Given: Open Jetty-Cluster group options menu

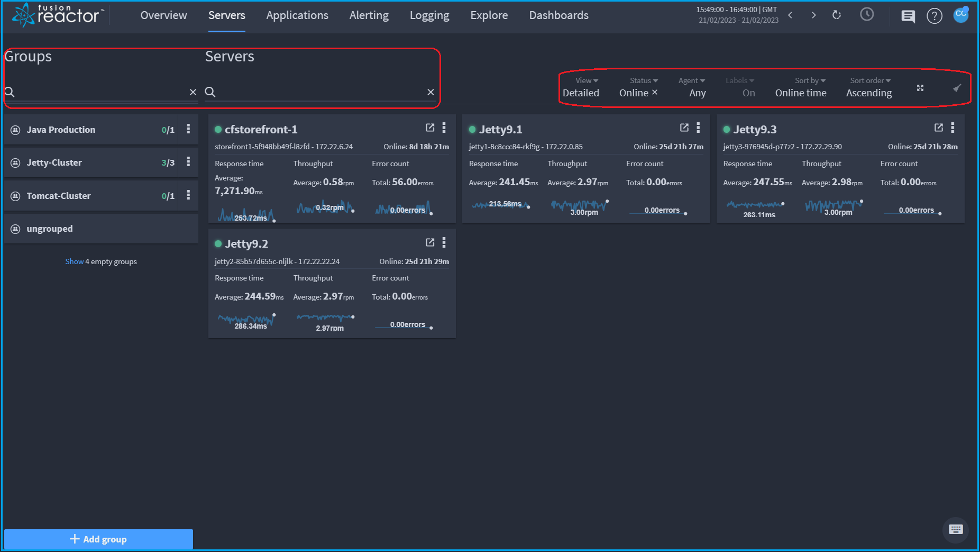Looking at the screenshot, I should tap(188, 162).
